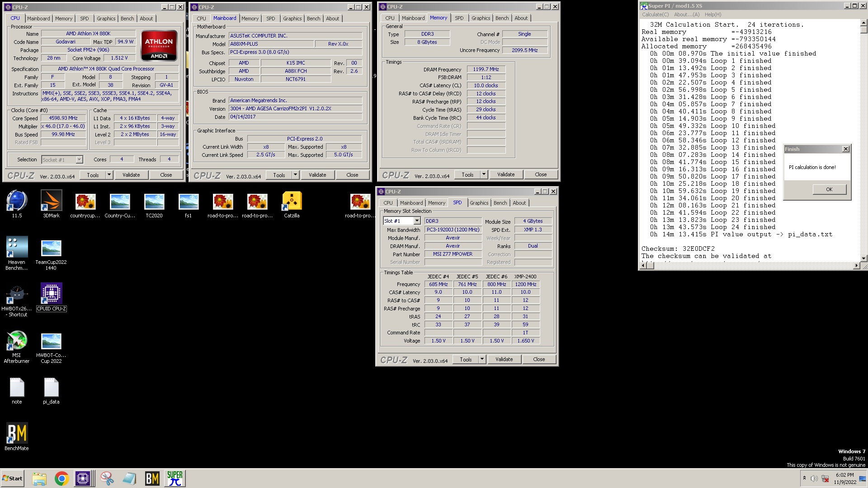Expand Tools dropdown in SPD window
This screenshot has width=868, height=488.
pos(482,359)
